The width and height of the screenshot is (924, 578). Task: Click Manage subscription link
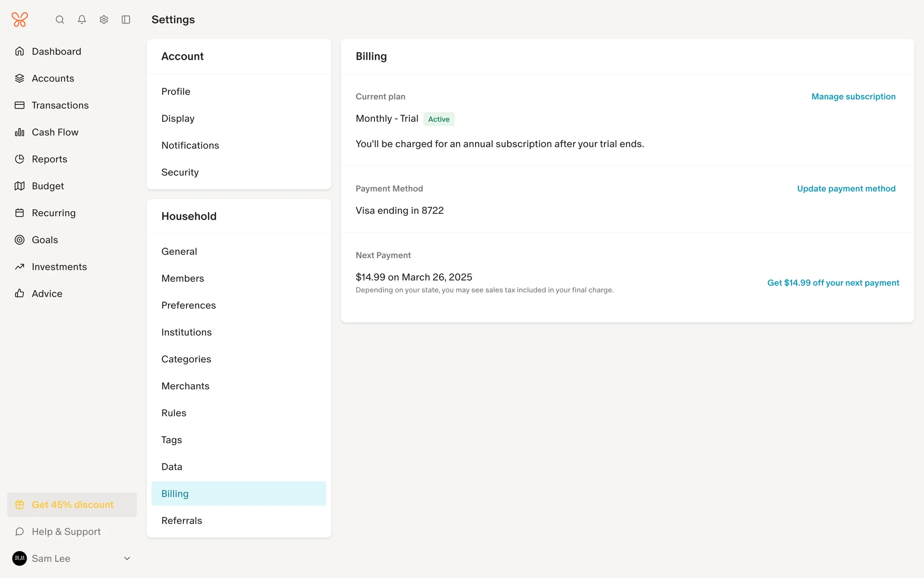click(x=853, y=96)
